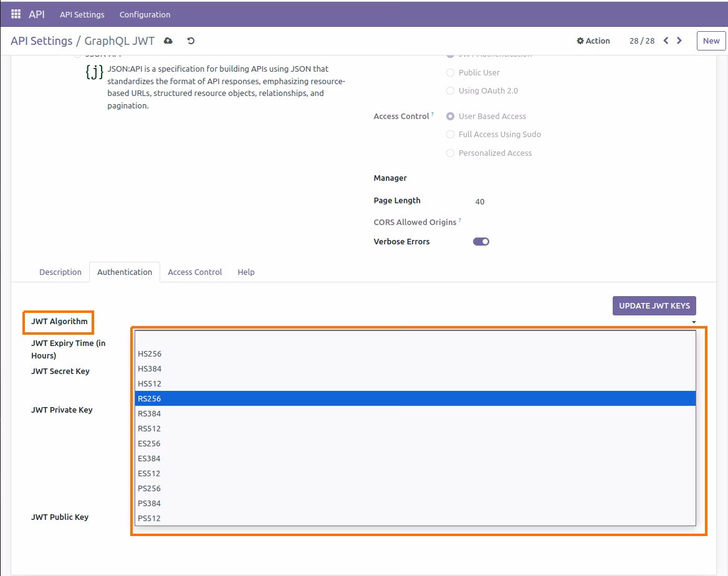This screenshot has width=728, height=576.
Task: Choose PS512 from algorithm list
Action: [x=415, y=518]
